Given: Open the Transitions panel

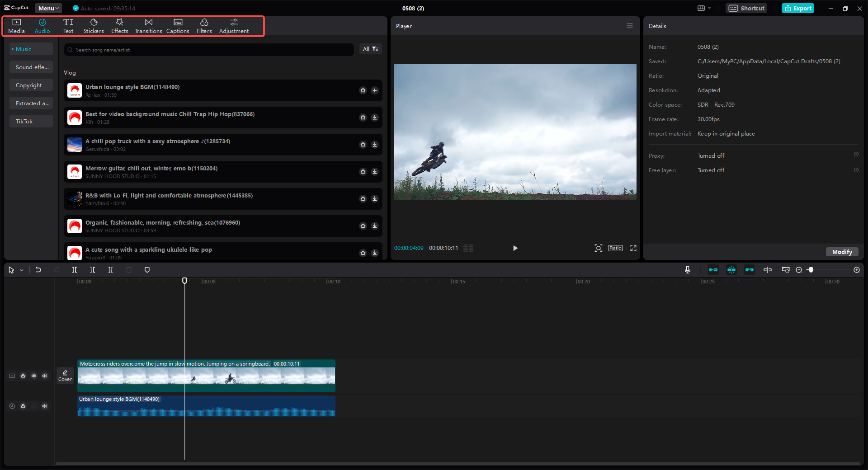Looking at the screenshot, I should coord(148,25).
